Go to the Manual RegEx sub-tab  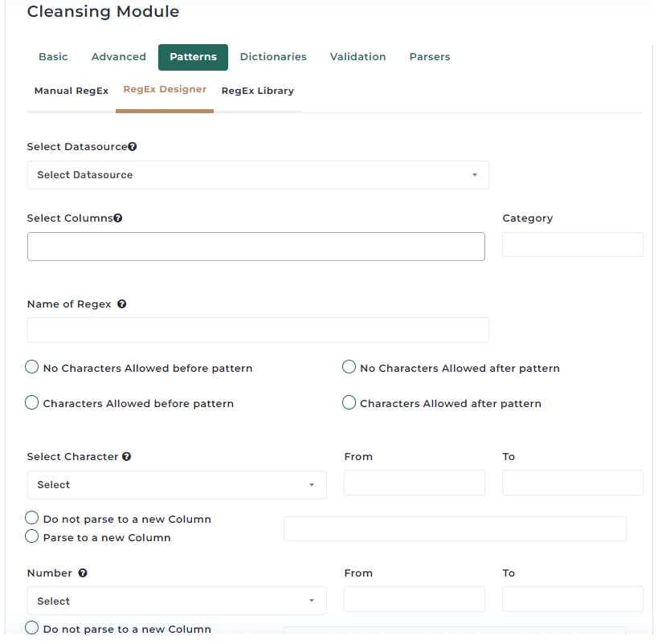coord(72,91)
